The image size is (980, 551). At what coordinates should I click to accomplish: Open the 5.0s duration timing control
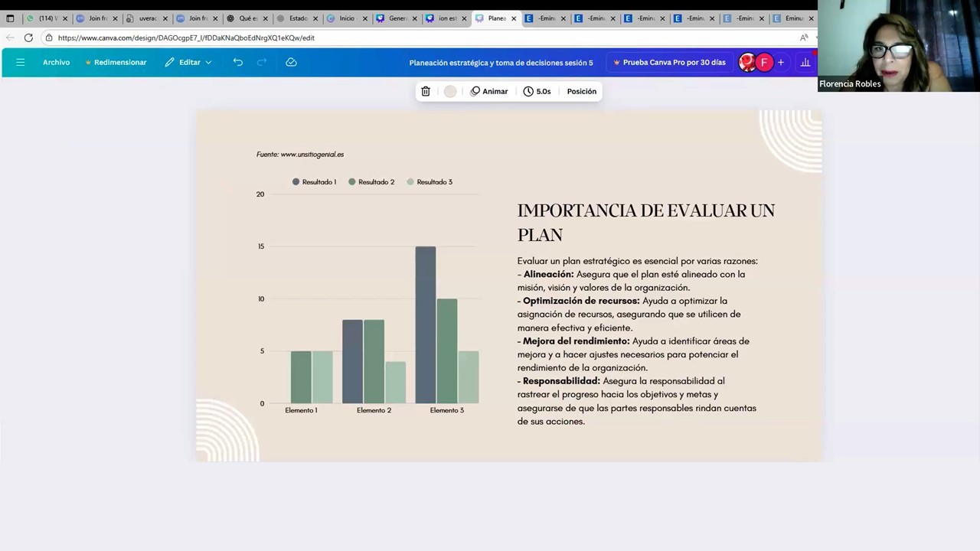click(x=537, y=91)
